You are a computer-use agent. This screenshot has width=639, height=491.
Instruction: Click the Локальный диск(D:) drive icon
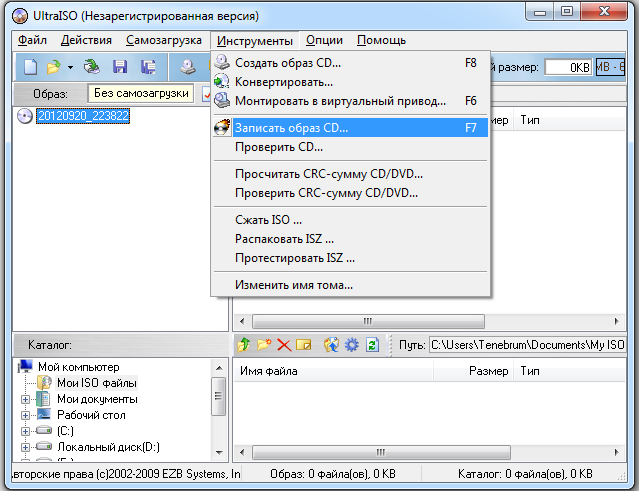coord(44,447)
